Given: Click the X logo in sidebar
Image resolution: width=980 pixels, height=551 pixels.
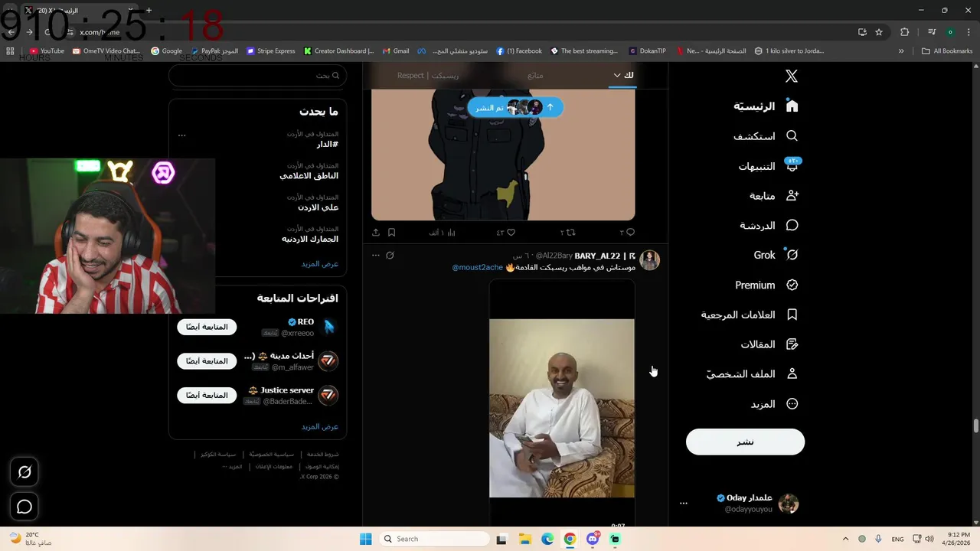Looking at the screenshot, I should (792, 76).
